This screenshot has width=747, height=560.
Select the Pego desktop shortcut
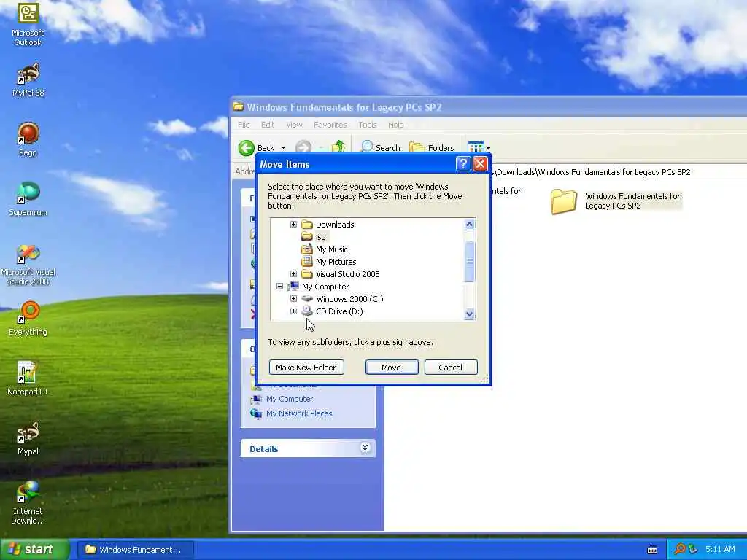point(28,139)
